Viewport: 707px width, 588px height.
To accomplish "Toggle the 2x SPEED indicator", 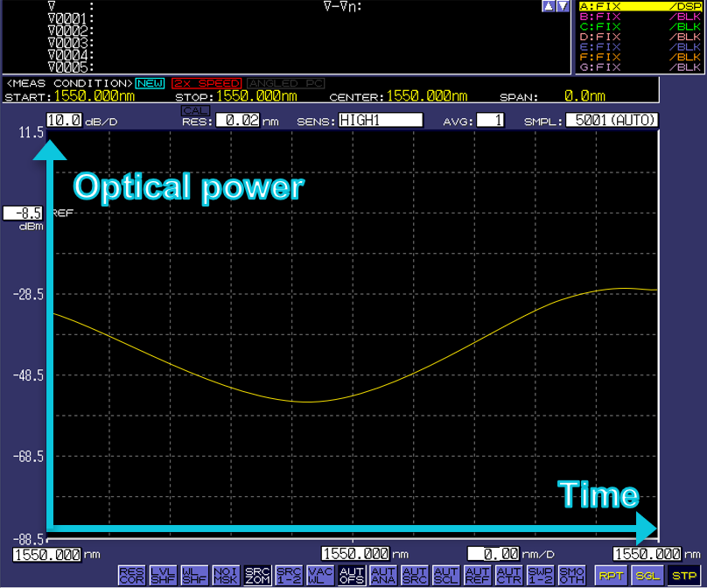I will coord(206,83).
